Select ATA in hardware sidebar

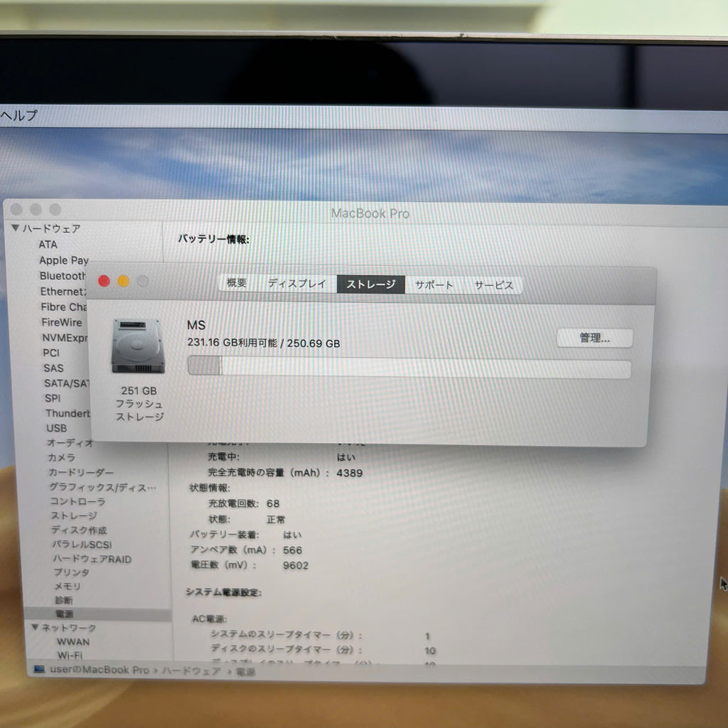(x=48, y=245)
